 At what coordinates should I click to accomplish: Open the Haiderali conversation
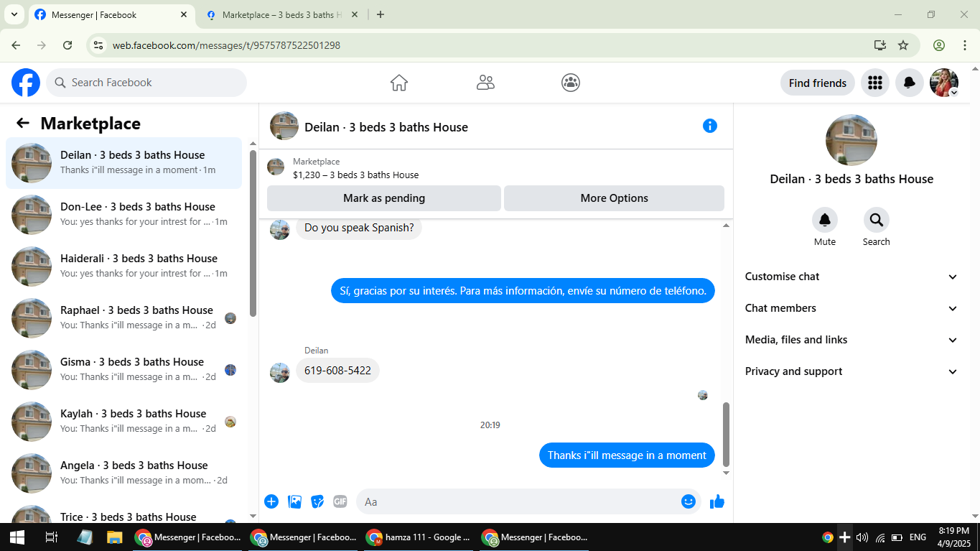(123, 266)
